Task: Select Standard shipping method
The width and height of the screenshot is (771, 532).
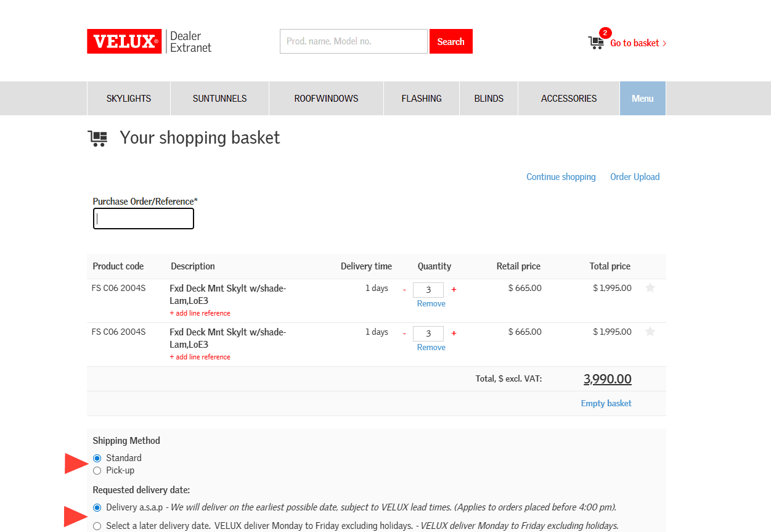Action: coord(97,458)
